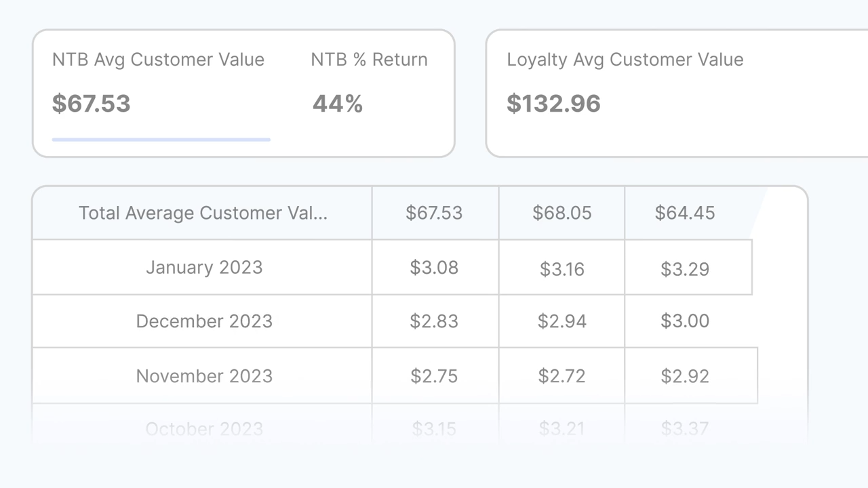Viewport: 868px width, 488px height.
Task: Click the $2.92 cell for November 2023
Action: [685, 376]
